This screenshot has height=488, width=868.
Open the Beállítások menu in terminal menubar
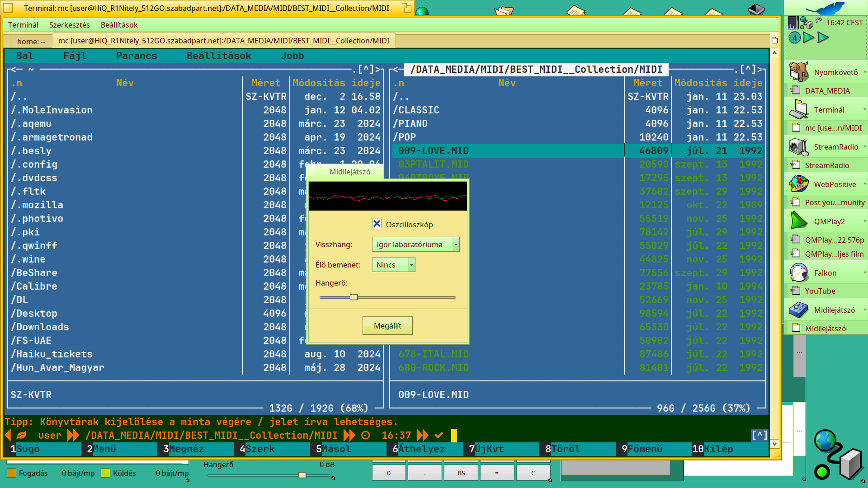pyautogui.click(x=119, y=25)
